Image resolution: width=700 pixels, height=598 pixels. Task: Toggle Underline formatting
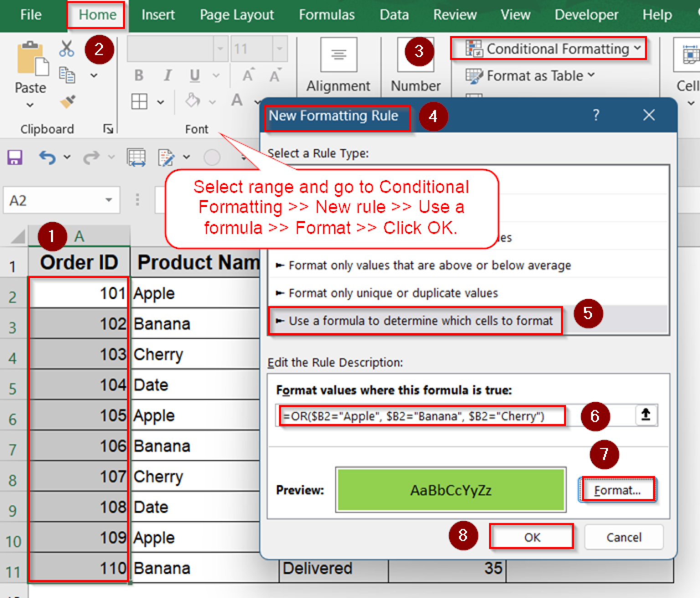[x=195, y=75]
